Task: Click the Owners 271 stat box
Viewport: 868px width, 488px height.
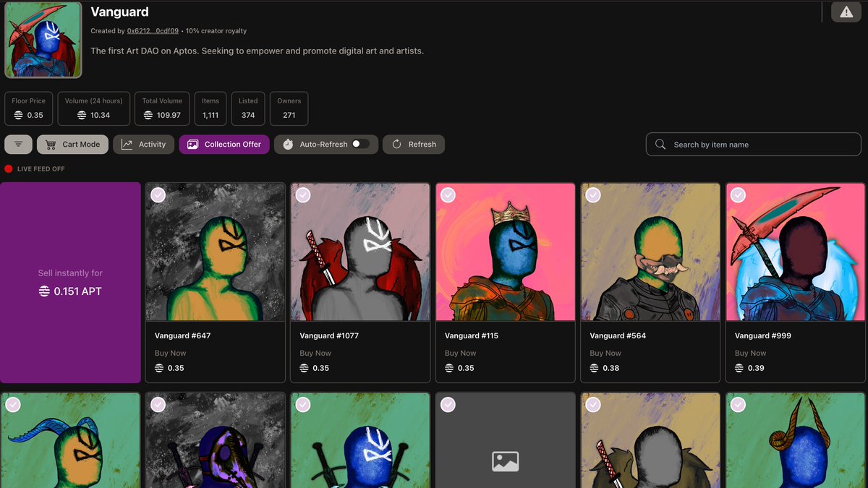Action: pos(289,108)
